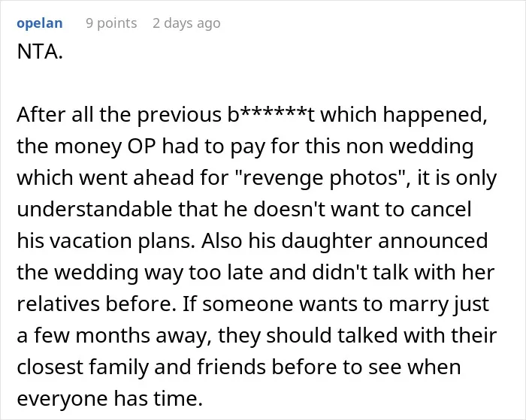Click the words which went ahead
Screen dimensions: 526x420
point(105,178)
